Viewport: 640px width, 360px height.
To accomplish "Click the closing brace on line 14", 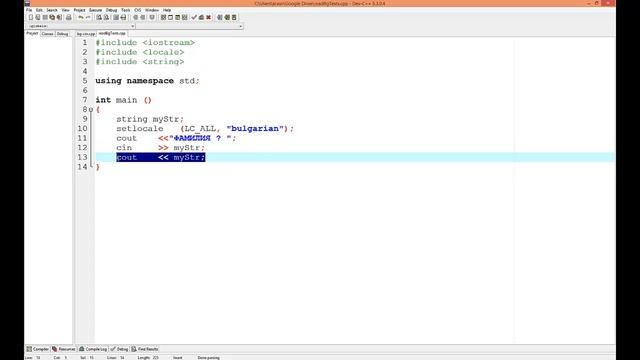I will [x=98, y=167].
